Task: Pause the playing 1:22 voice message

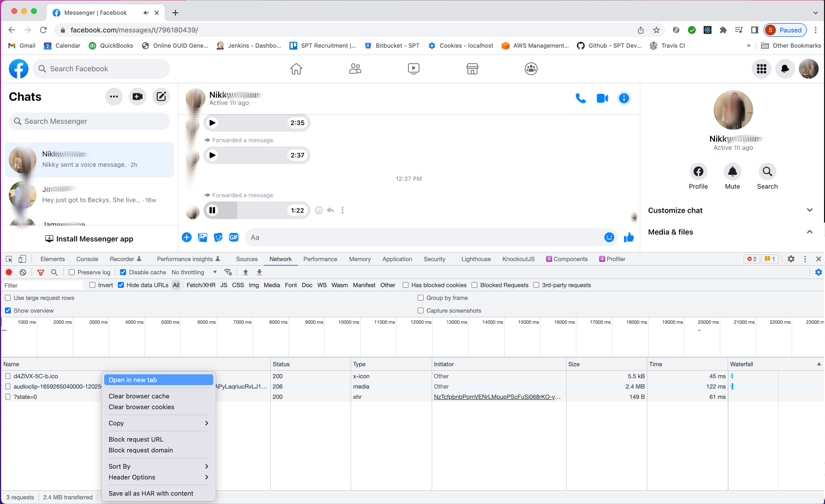Action: coord(212,210)
